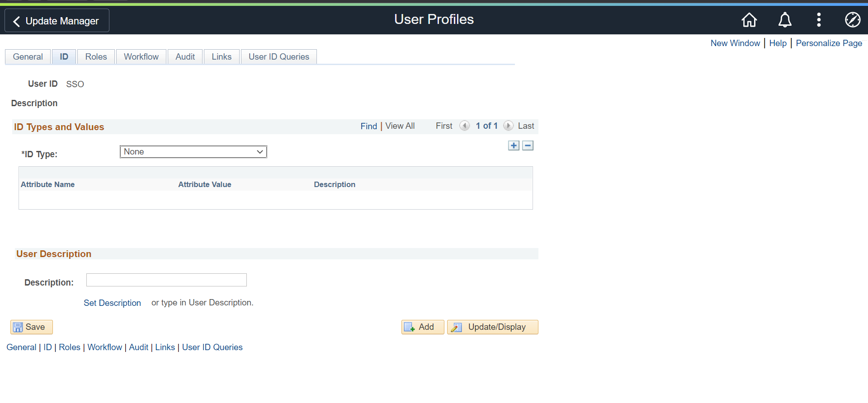Click the bottom Workflow link
The width and height of the screenshot is (868, 403).
click(105, 347)
